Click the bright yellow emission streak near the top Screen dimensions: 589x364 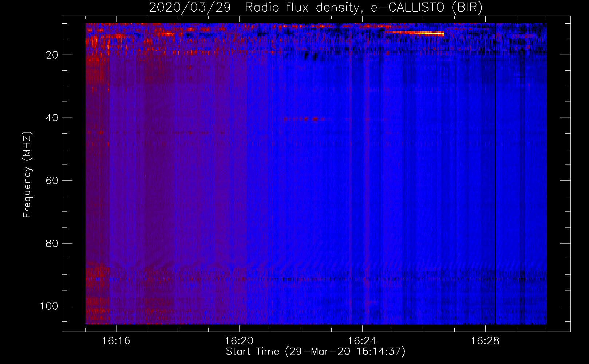pyautogui.click(x=415, y=33)
